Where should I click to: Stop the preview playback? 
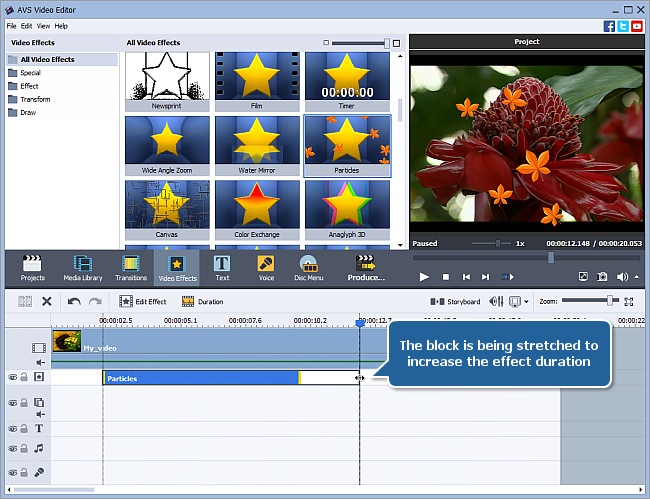pos(446,276)
